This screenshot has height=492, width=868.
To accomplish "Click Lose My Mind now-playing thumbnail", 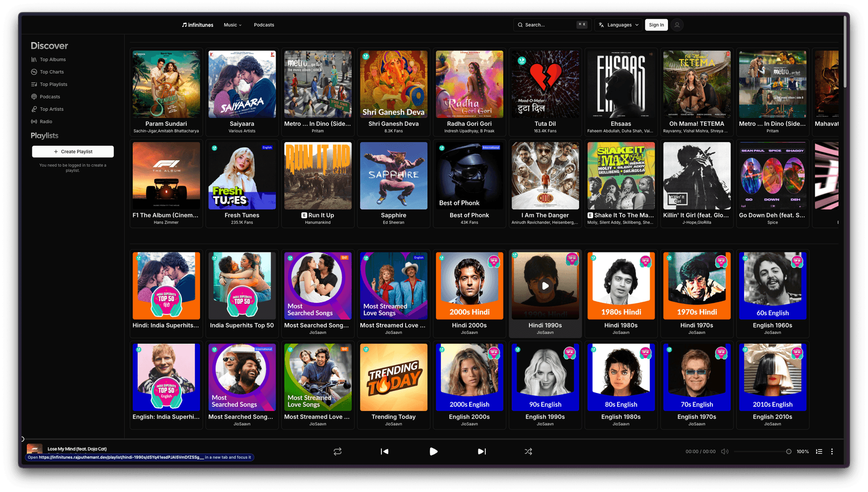I will point(35,448).
